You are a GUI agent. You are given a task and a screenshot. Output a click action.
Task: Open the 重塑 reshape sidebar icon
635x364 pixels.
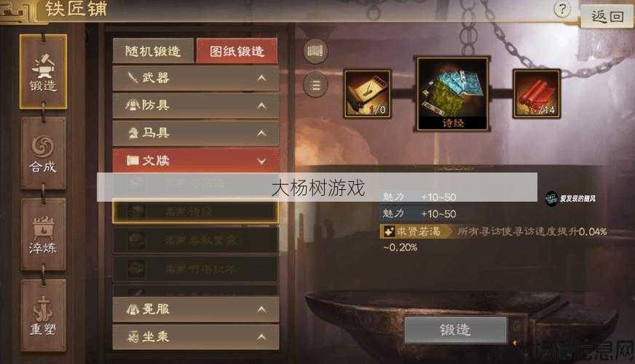(x=44, y=315)
